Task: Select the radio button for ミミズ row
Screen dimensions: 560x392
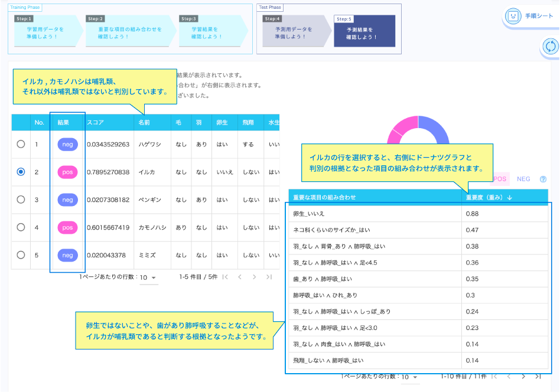Action: (21, 255)
